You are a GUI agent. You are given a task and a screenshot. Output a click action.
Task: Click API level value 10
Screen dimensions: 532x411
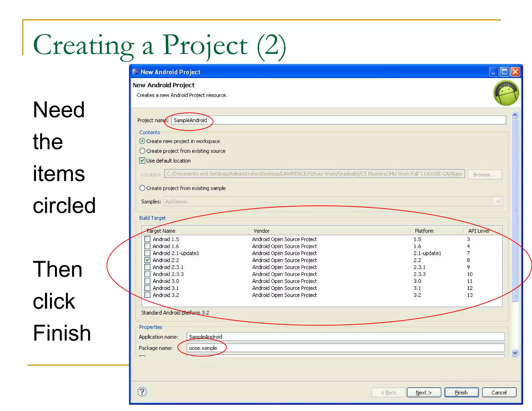[470, 274]
